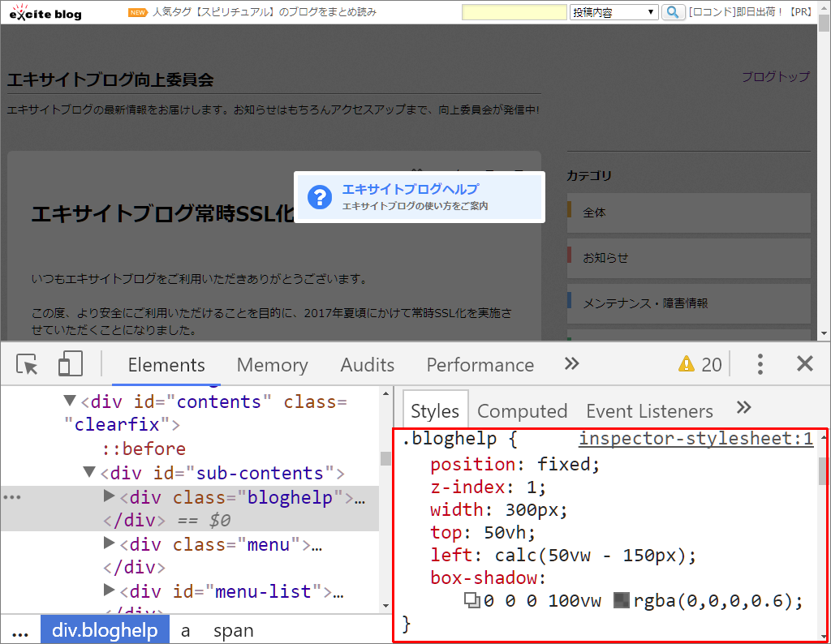
Task: Expand the div class bloghelp node
Action: click(x=110, y=496)
